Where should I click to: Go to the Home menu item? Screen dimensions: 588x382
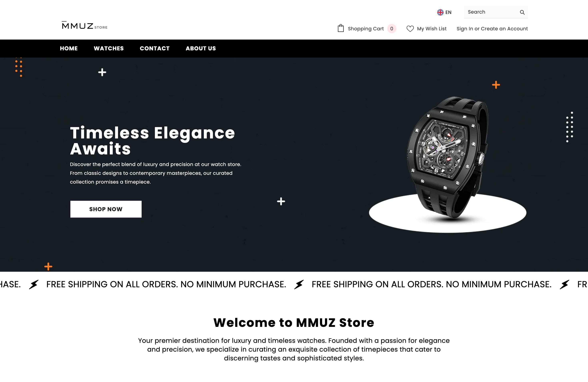tap(69, 48)
